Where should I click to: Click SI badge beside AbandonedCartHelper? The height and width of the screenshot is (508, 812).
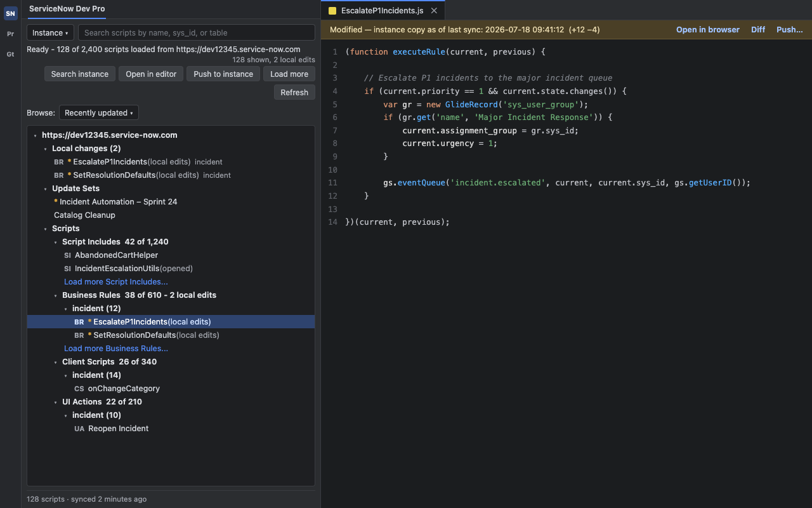point(68,255)
